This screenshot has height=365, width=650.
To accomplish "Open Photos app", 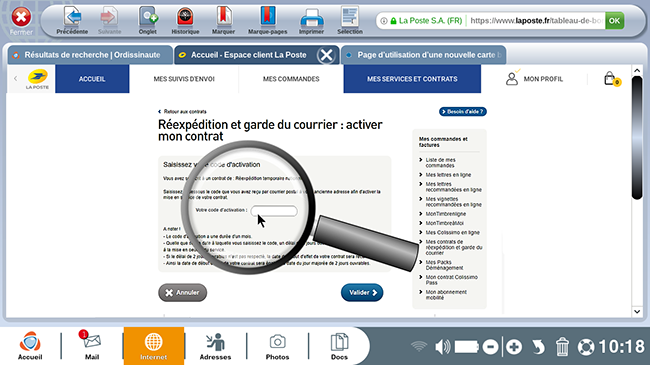I will point(277,346).
